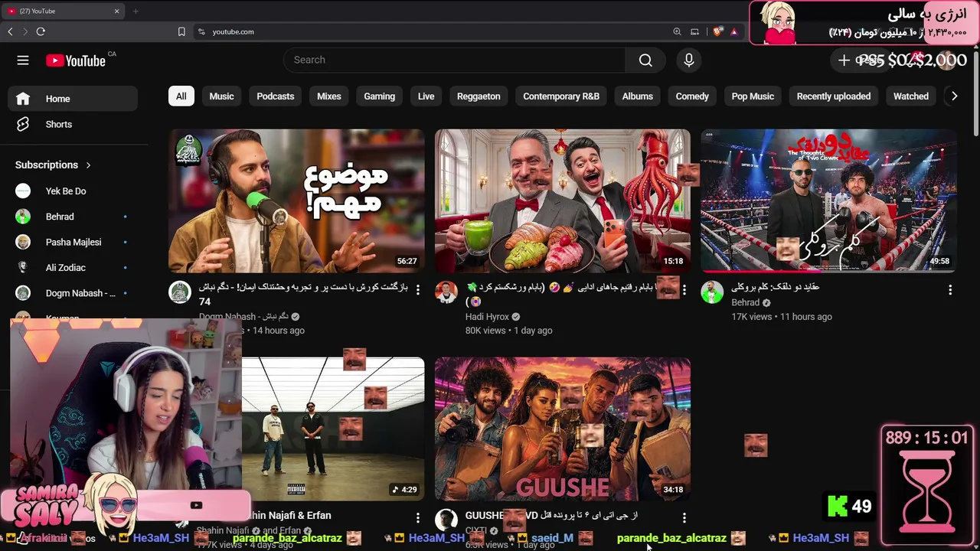This screenshot has height=551, width=980.
Task: Open Dogm Nabash avatar beside video title
Action: tap(180, 292)
